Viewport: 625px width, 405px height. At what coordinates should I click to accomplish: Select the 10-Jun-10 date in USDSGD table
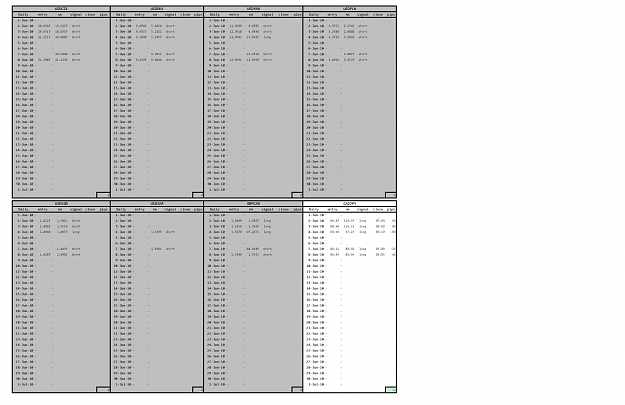[x=25, y=266]
